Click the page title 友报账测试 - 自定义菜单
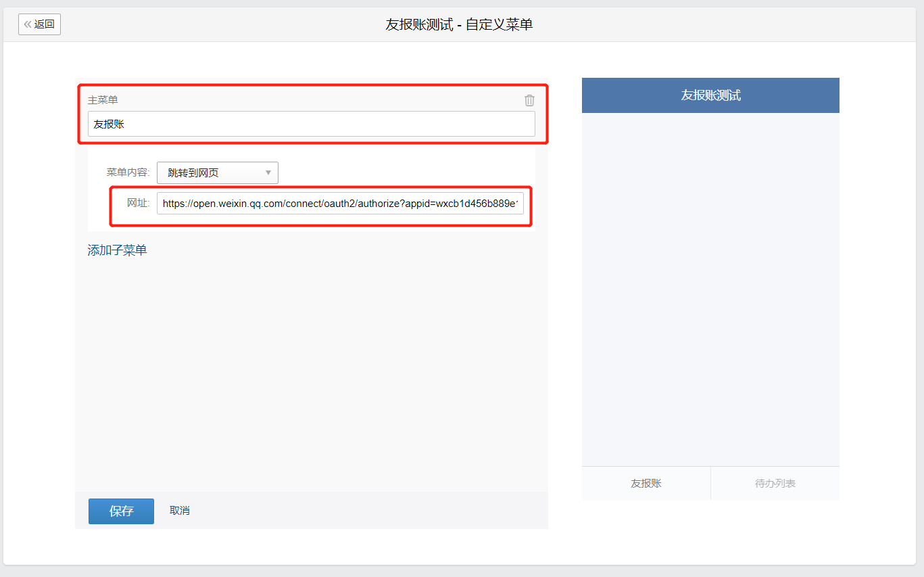The width and height of the screenshot is (924, 577). (x=460, y=25)
